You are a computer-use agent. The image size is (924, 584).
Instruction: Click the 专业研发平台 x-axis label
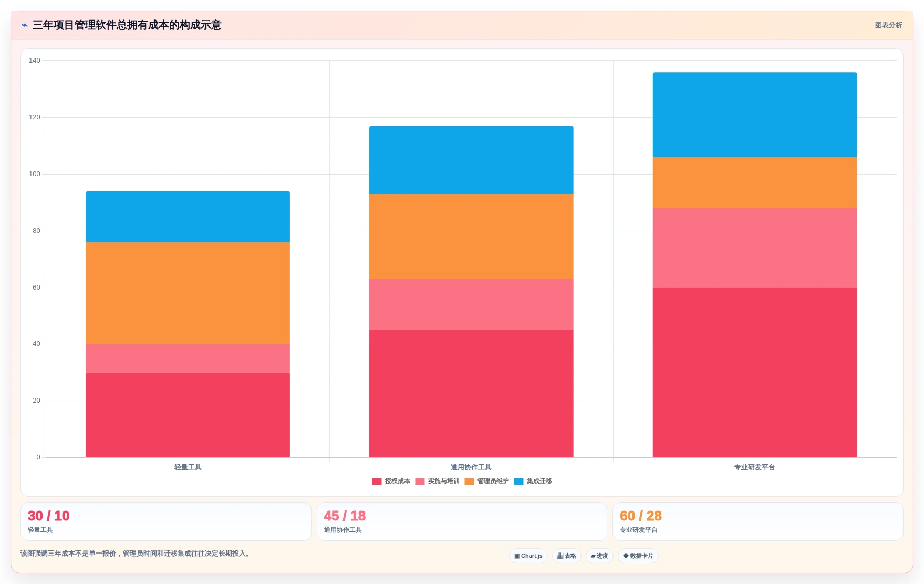click(x=755, y=467)
